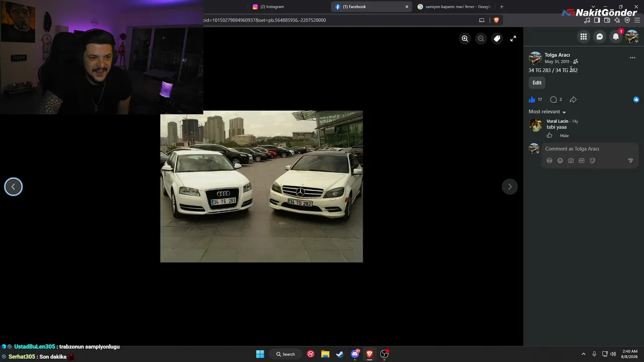Image resolution: width=644 pixels, height=362 pixels.
Task: Open Vural Lacin's profile link
Action: tap(557, 121)
